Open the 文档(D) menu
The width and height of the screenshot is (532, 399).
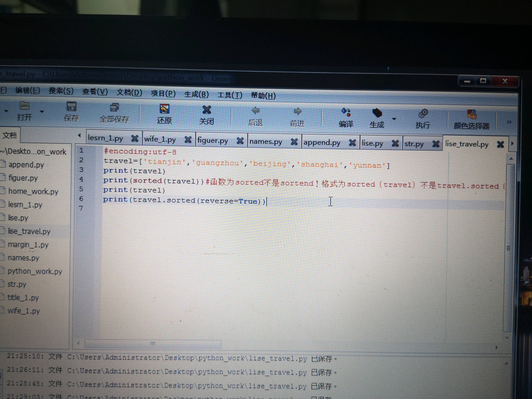tap(129, 93)
